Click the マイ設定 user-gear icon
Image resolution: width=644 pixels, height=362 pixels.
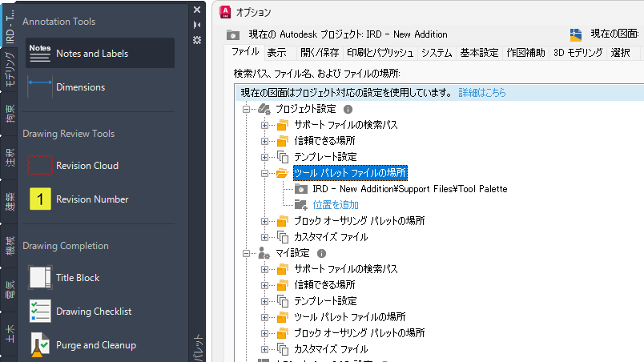264,253
